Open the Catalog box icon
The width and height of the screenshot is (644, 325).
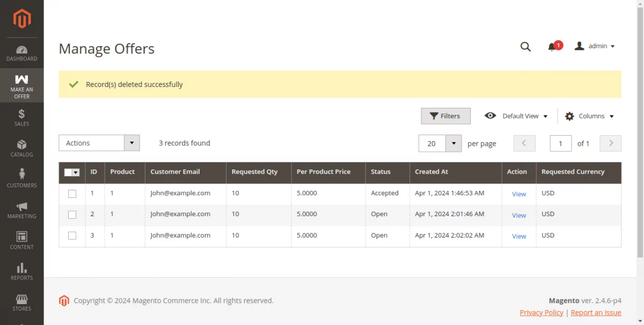[21, 145]
